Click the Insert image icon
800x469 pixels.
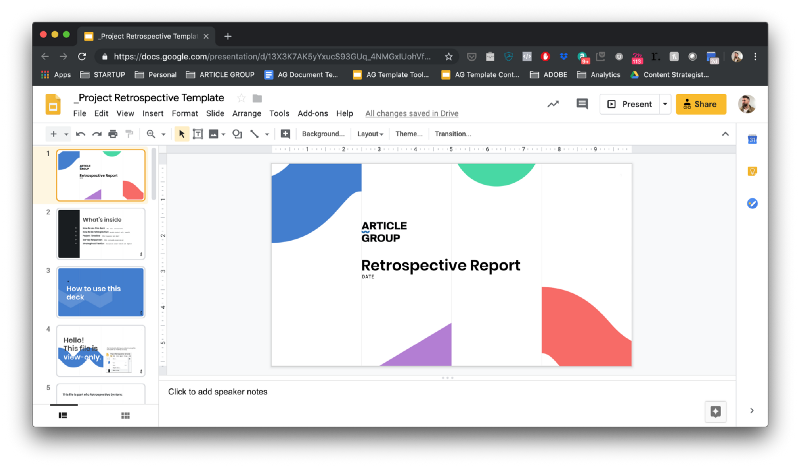click(213, 134)
